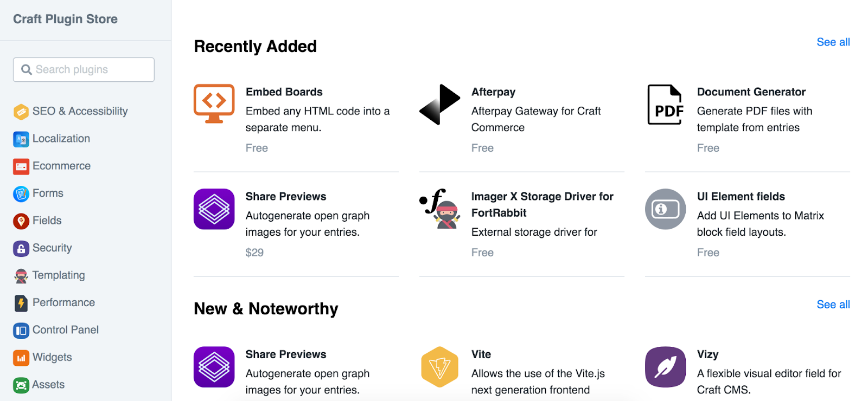Open the Ecommerce category icon

click(x=21, y=166)
